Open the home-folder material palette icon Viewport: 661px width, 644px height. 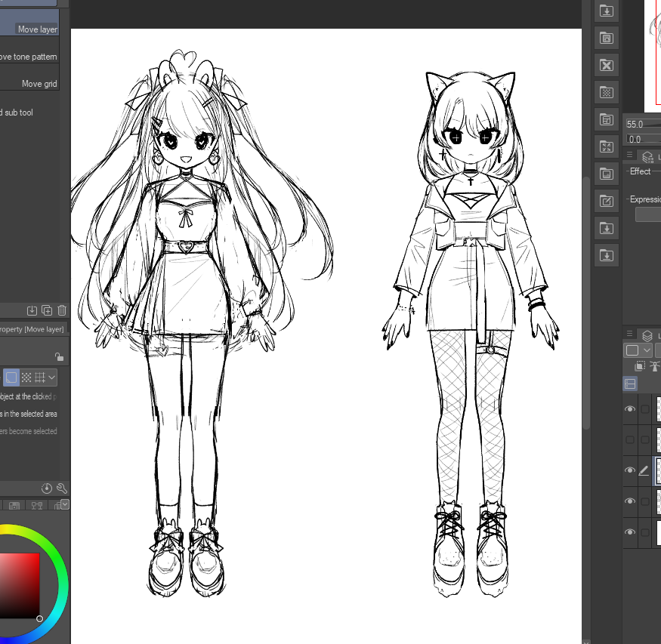pos(606,38)
